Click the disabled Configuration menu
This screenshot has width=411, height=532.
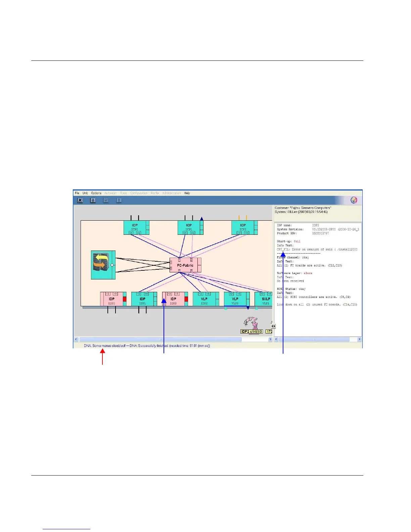[139, 193]
